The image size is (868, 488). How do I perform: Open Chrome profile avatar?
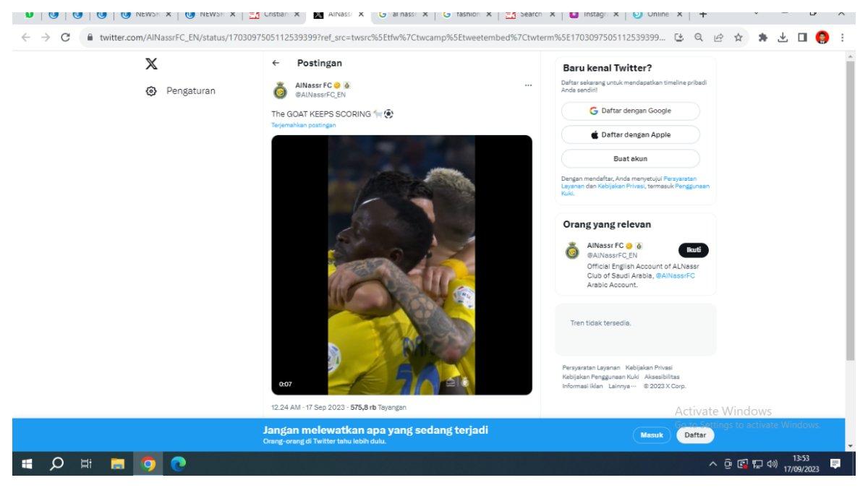822,38
